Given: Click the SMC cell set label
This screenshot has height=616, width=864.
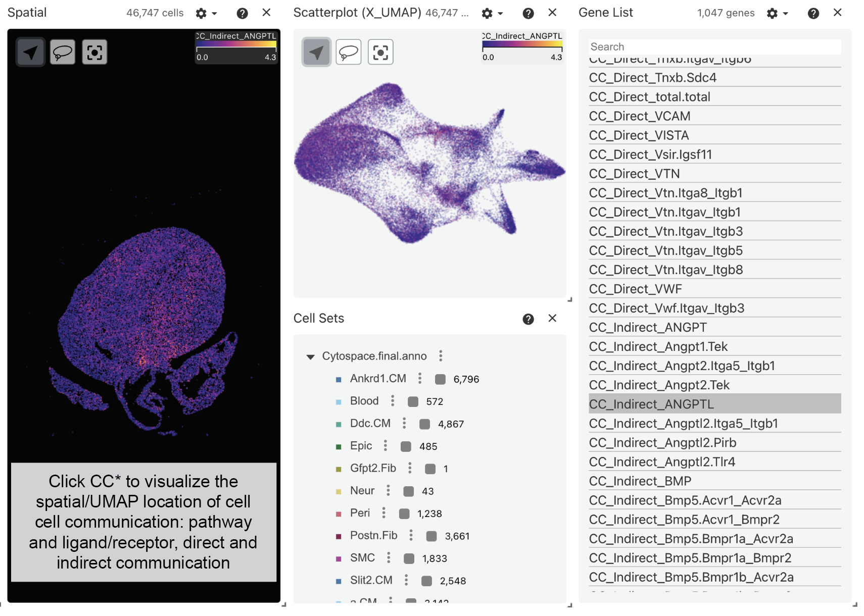Looking at the screenshot, I should (362, 558).
